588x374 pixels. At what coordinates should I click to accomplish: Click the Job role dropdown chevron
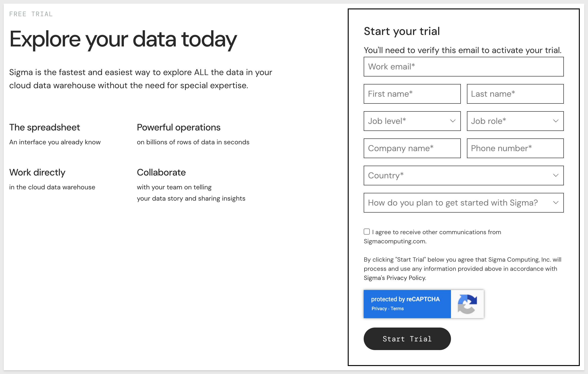(556, 121)
